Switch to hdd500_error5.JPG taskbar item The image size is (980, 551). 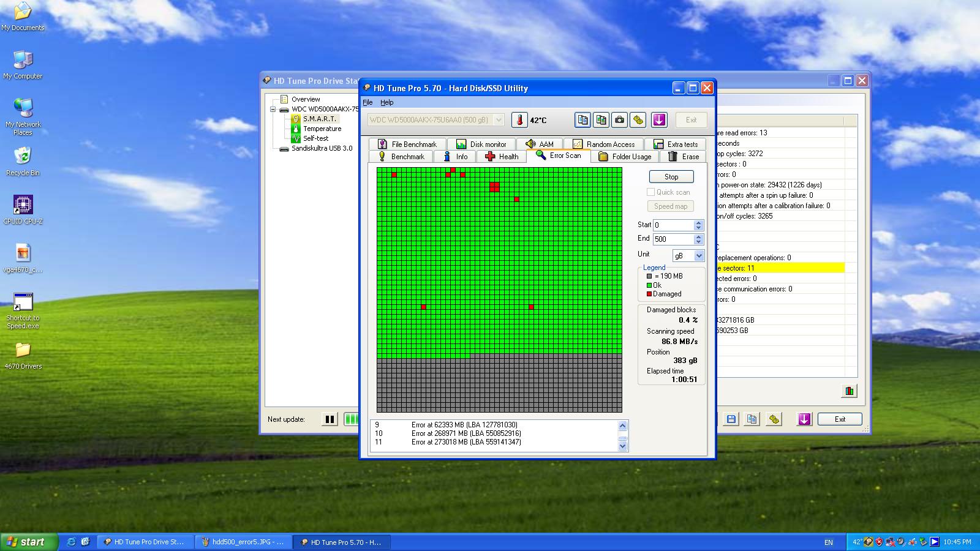[244, 542]
